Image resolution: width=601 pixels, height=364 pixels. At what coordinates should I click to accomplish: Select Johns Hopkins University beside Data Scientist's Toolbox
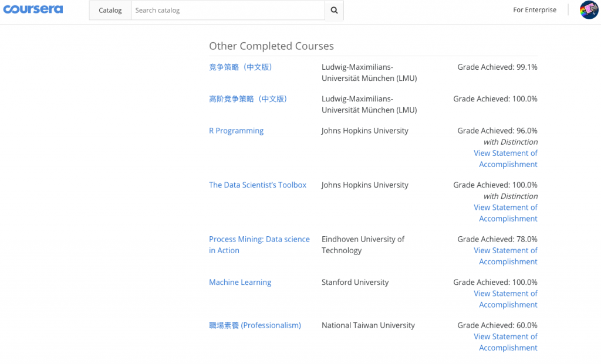click(365, 185)
